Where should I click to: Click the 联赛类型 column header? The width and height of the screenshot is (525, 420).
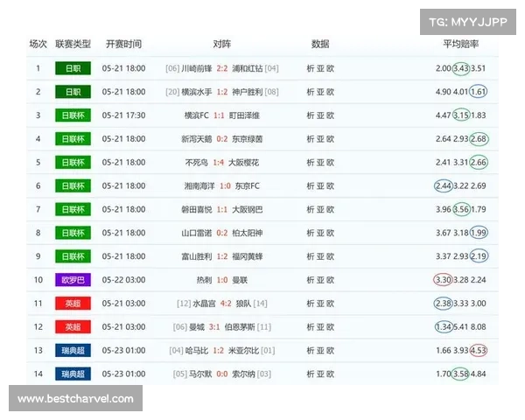(73, 44)
